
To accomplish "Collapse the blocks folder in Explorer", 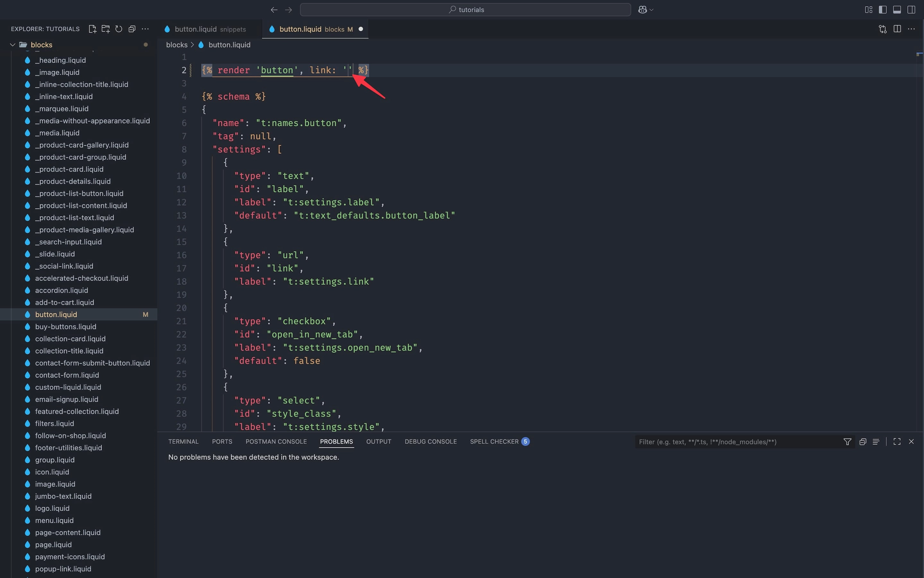I will 13,45.
